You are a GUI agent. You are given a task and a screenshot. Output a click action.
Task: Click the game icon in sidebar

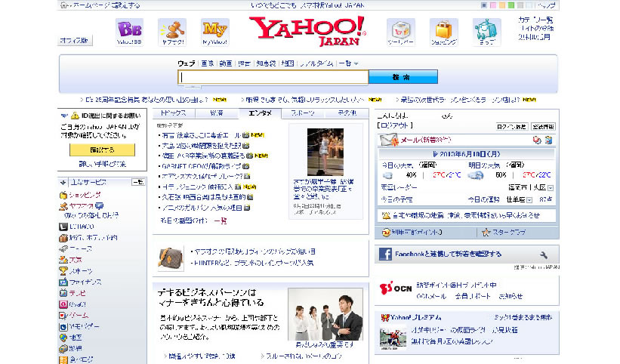click(x=63, y=315)
